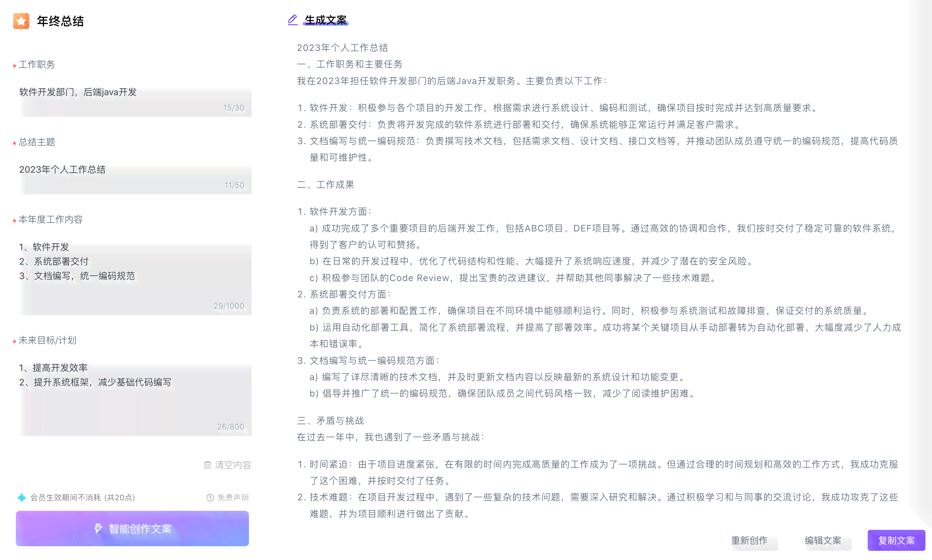
Task: Click 重新创作 to regenerate the copy
Action: 749,540
